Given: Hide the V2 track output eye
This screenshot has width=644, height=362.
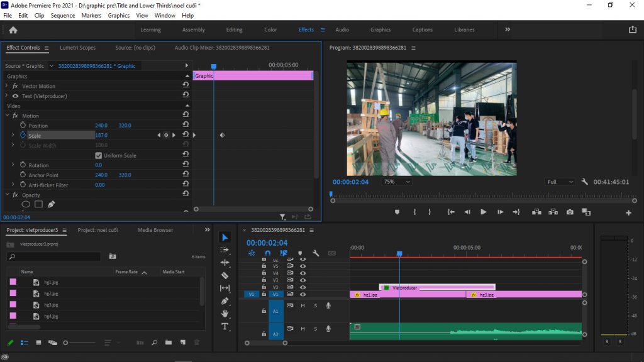Looking at the screenshot, I should tap(303, 287).
